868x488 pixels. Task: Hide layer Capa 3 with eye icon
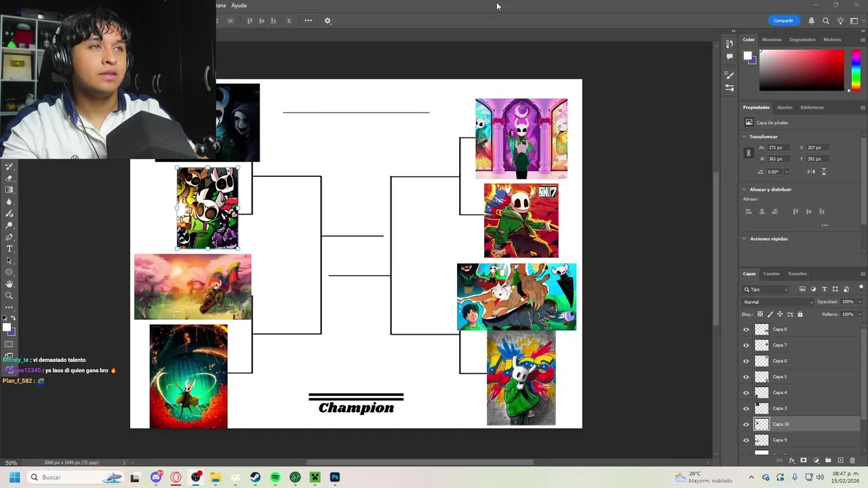coord(746,409)
